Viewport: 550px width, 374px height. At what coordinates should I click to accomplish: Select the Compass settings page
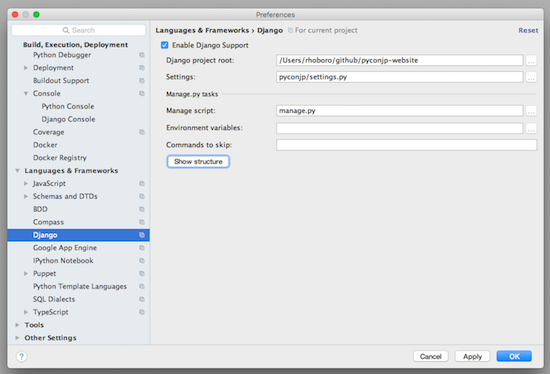pos(48,222)
